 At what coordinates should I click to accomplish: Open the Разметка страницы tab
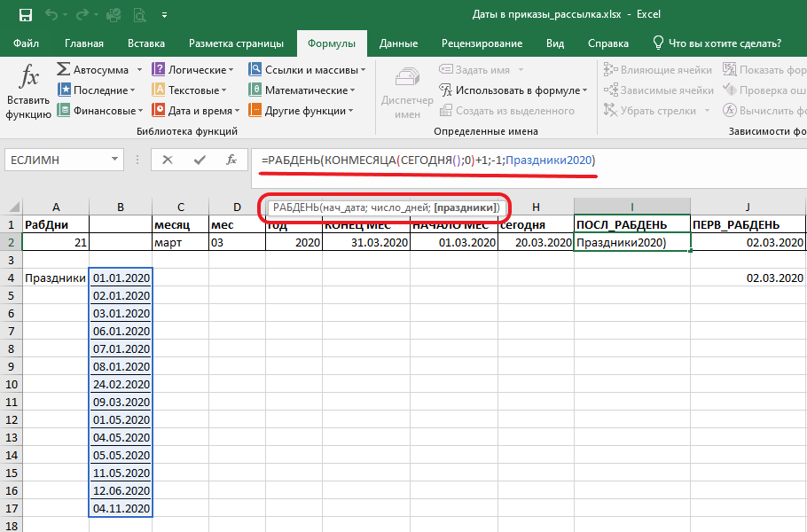(236, 43)
